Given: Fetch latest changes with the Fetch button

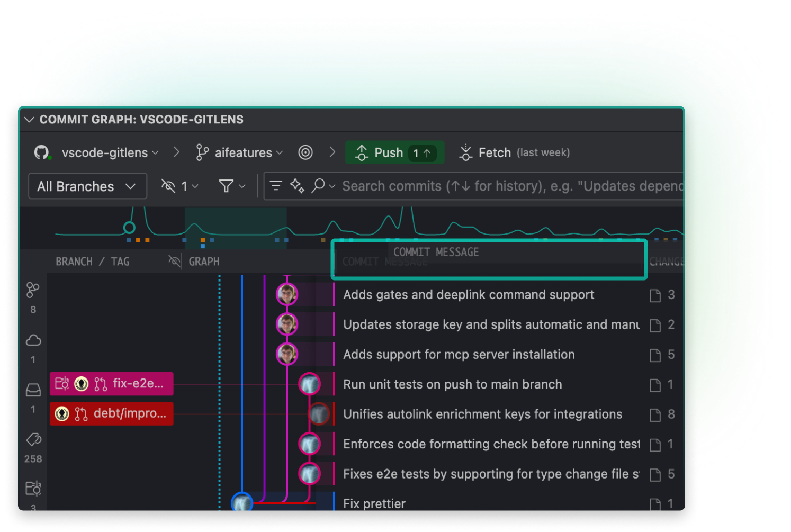Looking at the screenshot, I should coord(487,152).
